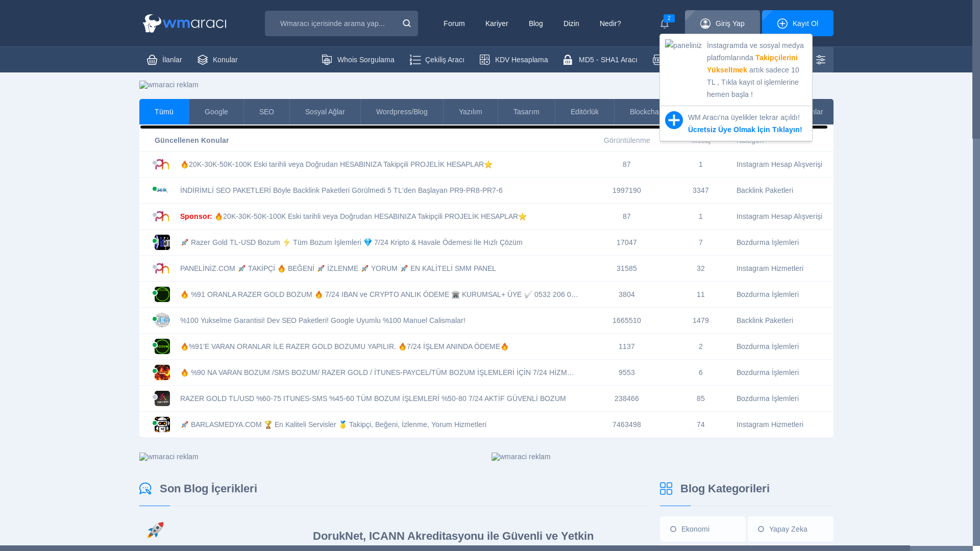Open the Razer Gold TL-USD Bozum topic

(x=351, y=242)
